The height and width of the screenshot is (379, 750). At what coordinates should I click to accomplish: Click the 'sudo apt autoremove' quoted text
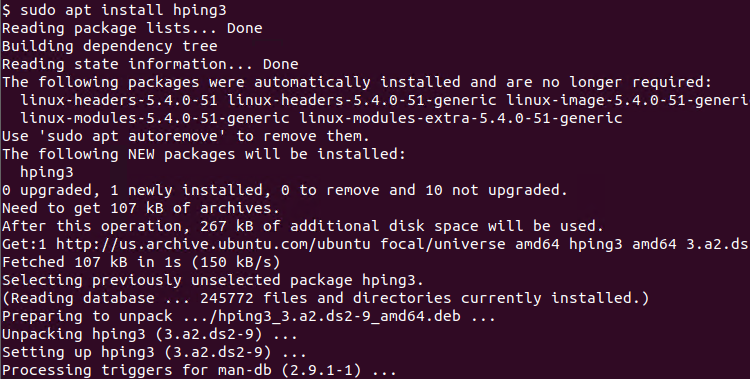[x=132, y=136]
